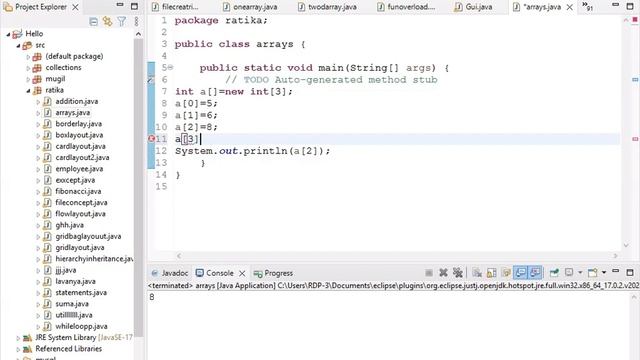Select addition.java in ratika package
This screenshot has width=640, height=360.
coord(77,101)
